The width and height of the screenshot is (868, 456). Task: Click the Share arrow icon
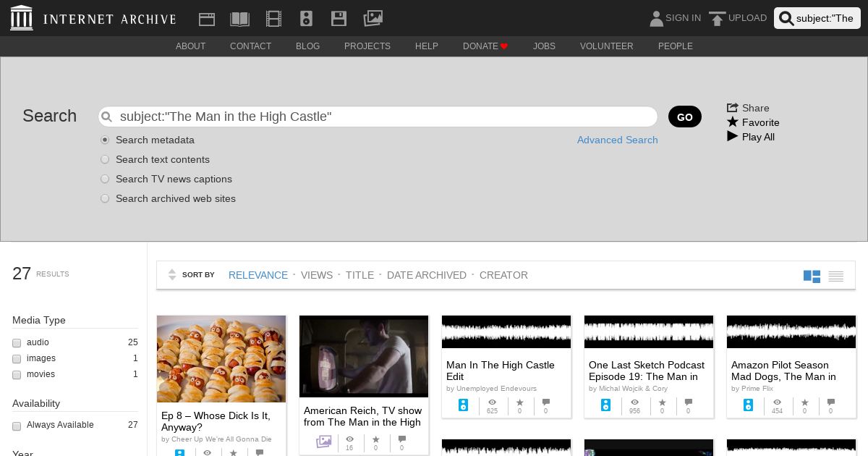(733, 107)
